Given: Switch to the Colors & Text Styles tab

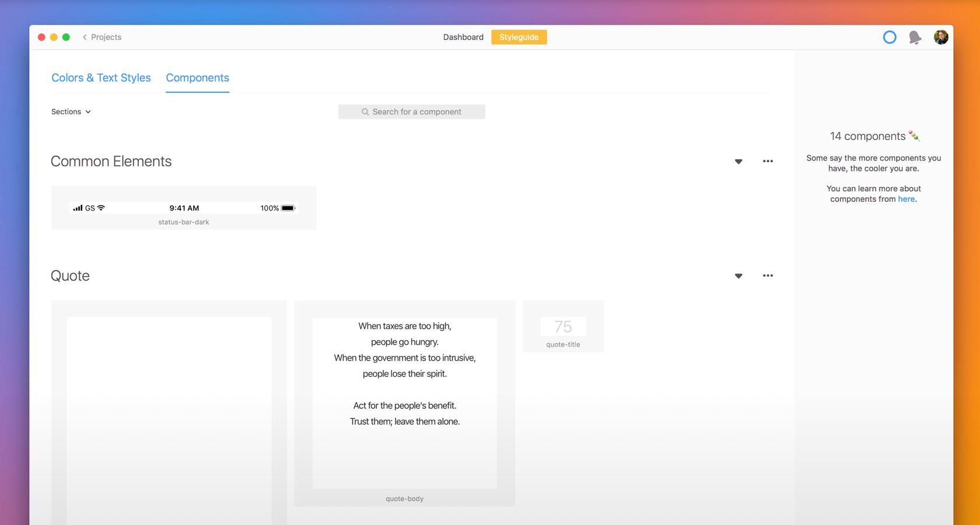Looking at the screenshot, I should coord(101,78).
